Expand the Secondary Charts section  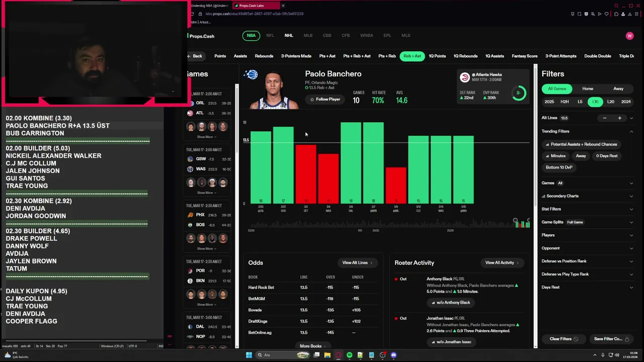(x=587, y=196)
